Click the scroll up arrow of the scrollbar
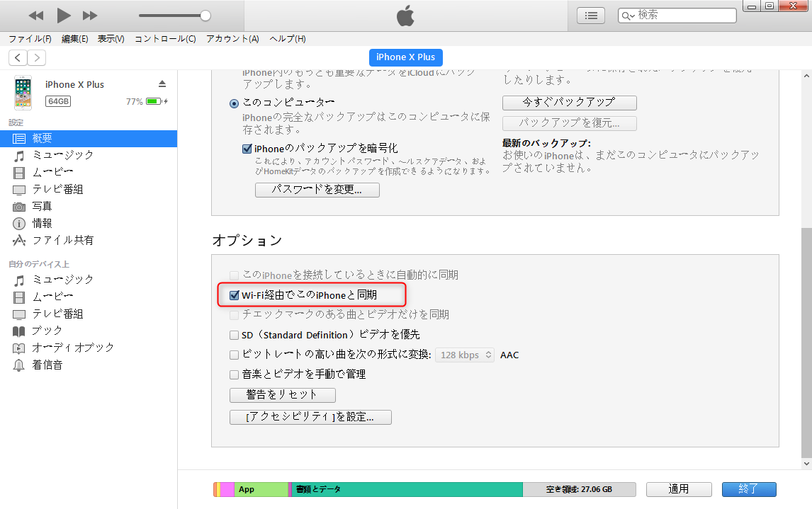The image size is (812, 509). pos(806,76)
